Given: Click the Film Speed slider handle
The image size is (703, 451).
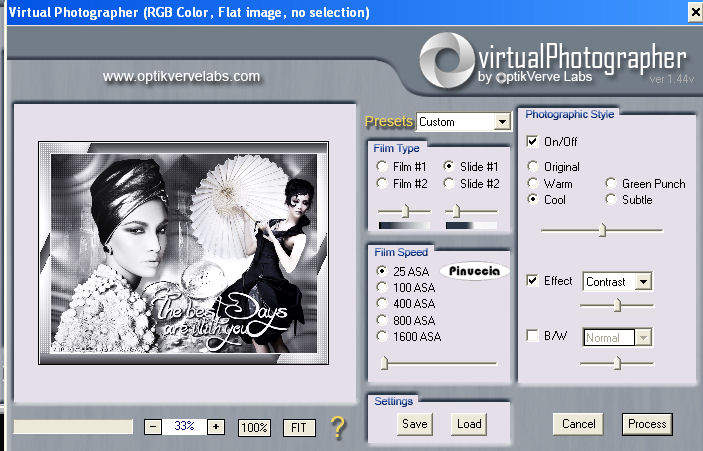Looking at the screenshot, I should (384, 363).
